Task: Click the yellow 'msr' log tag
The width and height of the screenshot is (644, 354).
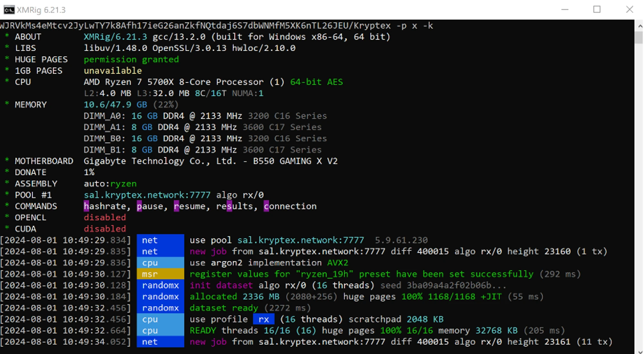Action: pyautogui.click(x=160, y=274)
